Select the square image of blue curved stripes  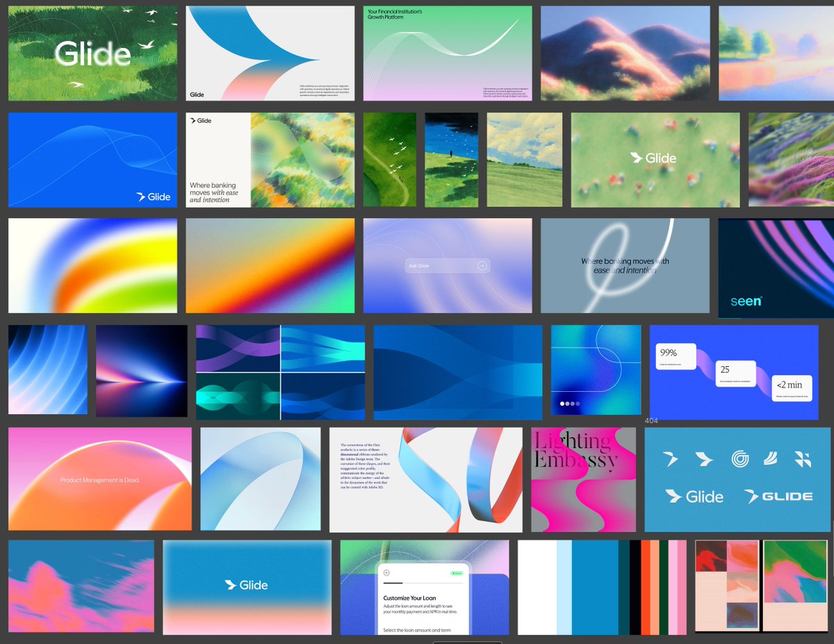48,370
